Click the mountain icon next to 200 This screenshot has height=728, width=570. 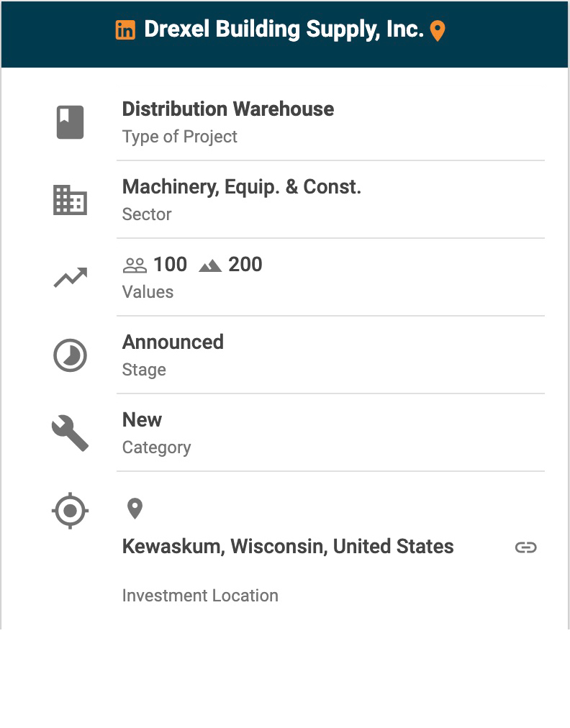(x=210, y=266)
